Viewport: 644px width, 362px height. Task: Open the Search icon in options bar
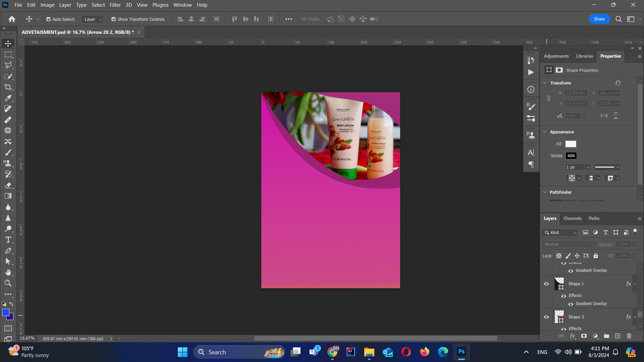(619, 19)
